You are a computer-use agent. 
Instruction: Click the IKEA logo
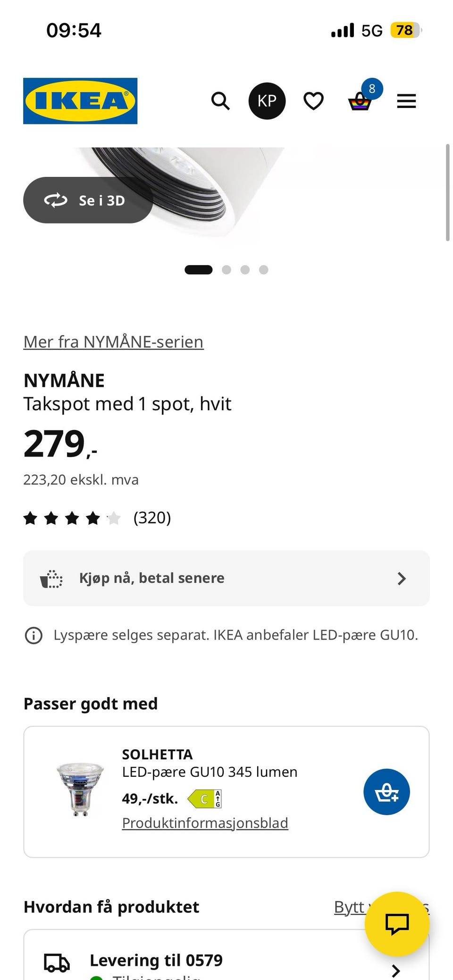click(x=80, y=101)
